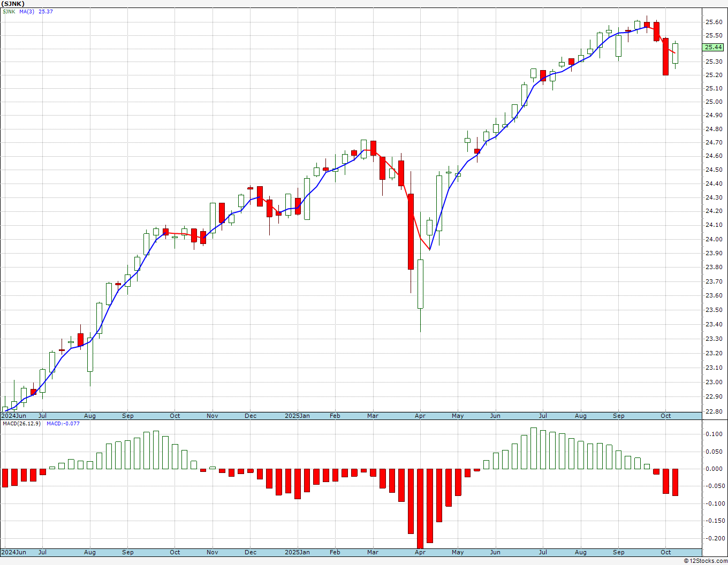728x565 pixels.
Task: Click the tall red candlestick falling into April 2025
Action: 411,232
